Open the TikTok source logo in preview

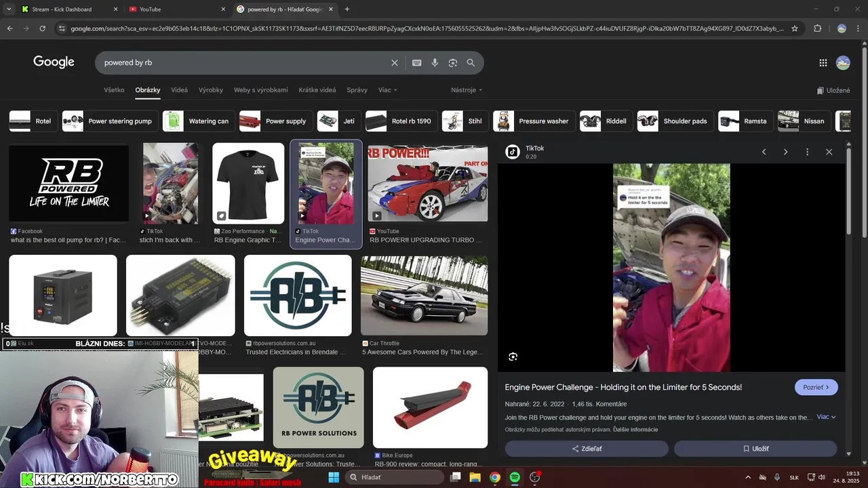pos(513,152)
